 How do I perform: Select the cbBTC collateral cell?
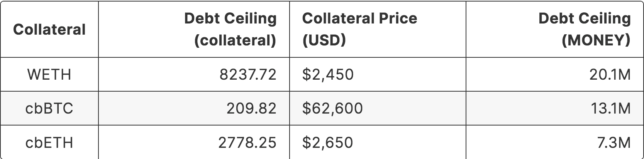(x=49, y=109)
